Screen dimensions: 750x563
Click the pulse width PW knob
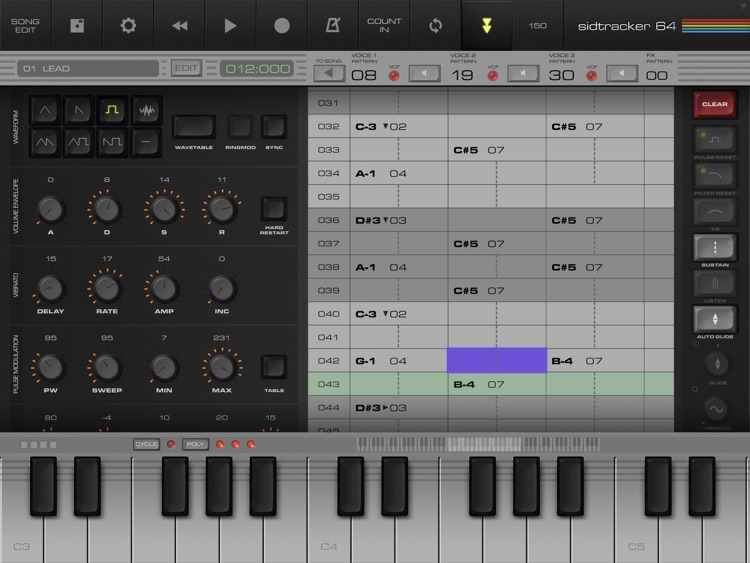coord(51,367)
